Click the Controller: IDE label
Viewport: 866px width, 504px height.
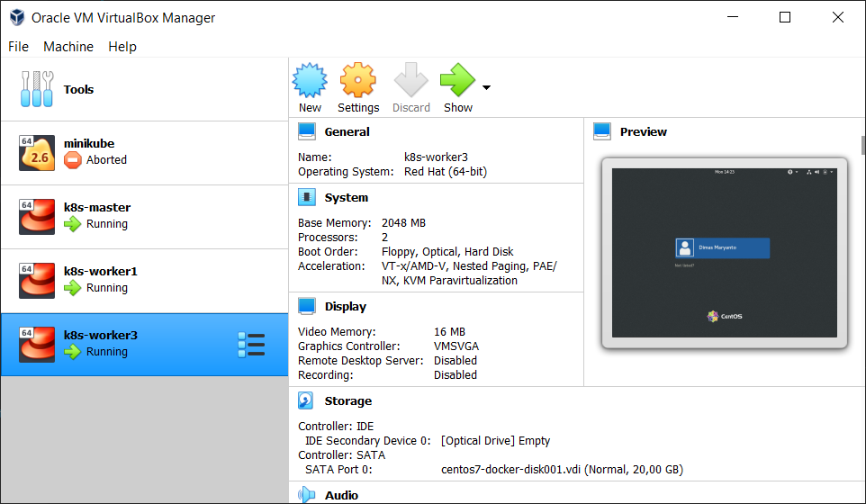336,427
